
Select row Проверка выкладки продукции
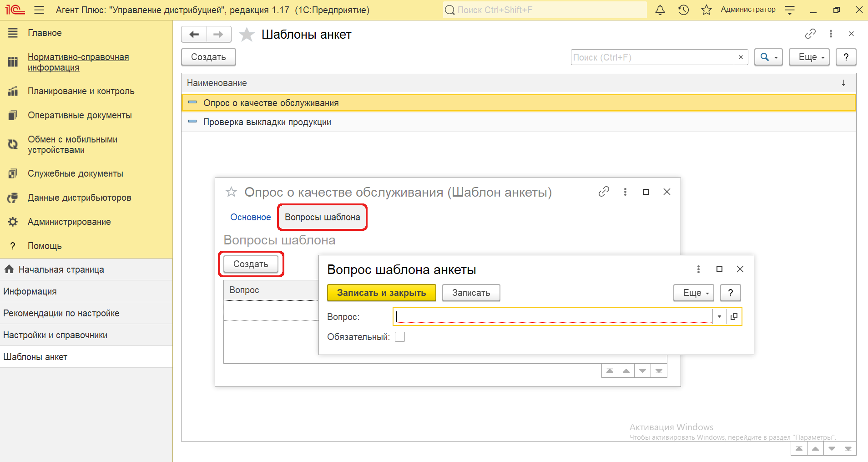point(519,122)
